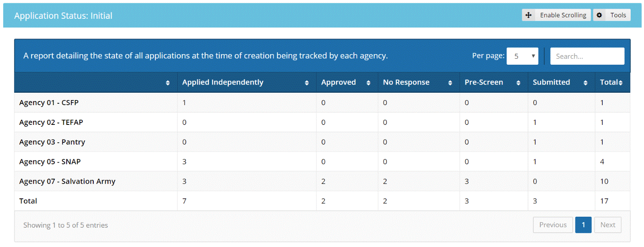Click sort arrows in the agency name column
Image resolution: width=644 pixels, height=247 pixels.
pos(168,83)
